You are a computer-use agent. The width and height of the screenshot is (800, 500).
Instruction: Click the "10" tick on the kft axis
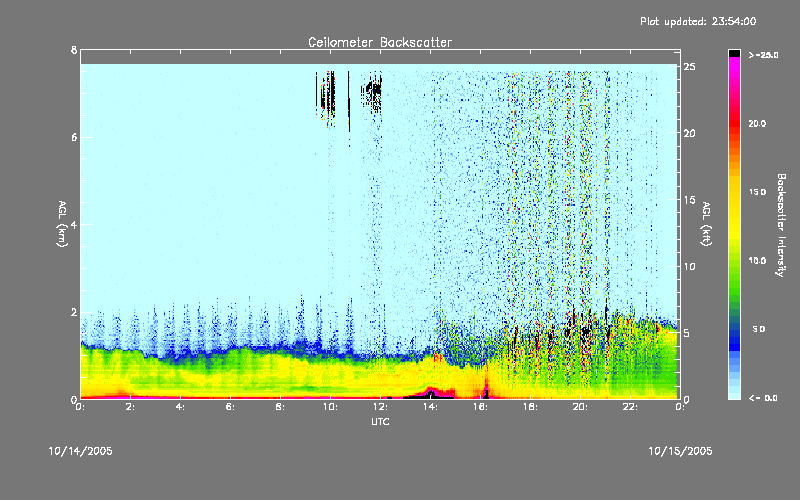tap(689, 266)
